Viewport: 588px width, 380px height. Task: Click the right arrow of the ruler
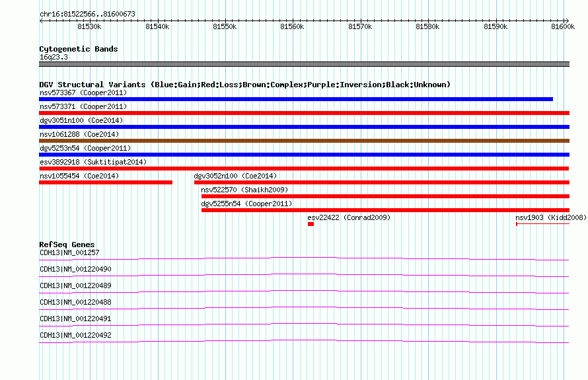click(x=568, y=20)
